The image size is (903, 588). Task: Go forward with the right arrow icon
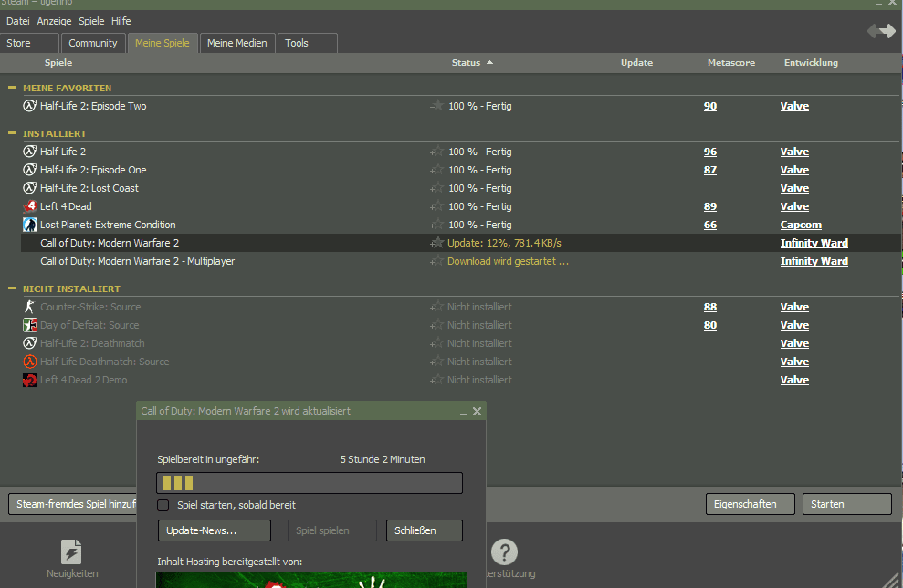(x=888, y=30)
